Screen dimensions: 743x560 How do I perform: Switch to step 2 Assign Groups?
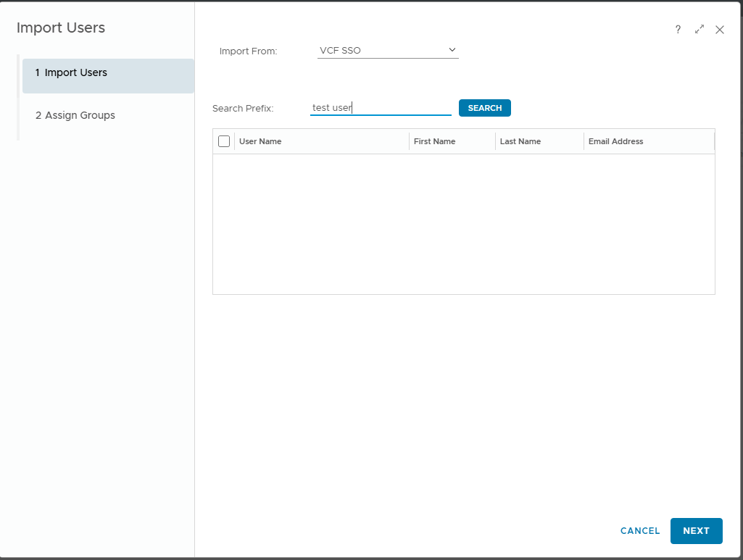(x=75, y=115)
